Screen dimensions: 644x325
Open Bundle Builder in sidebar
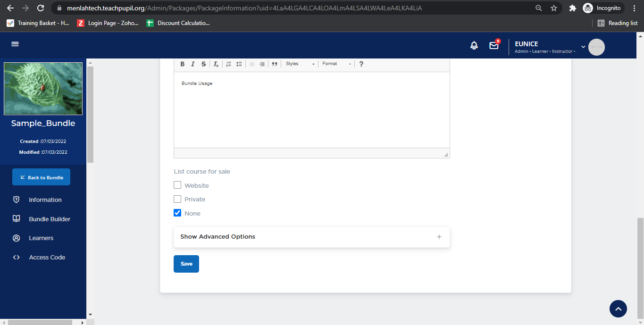click(49, 219)
